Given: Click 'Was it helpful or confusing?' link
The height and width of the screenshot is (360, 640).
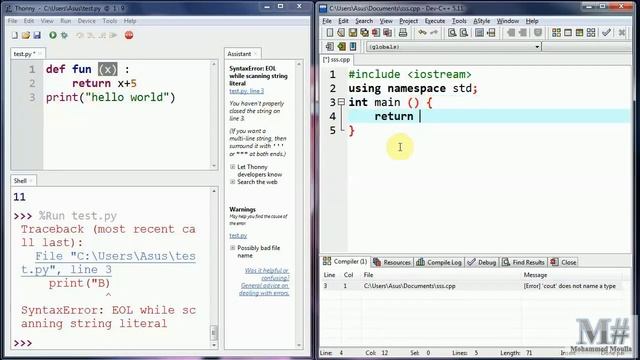Looking at the screenshot, I should pos(267,274).
